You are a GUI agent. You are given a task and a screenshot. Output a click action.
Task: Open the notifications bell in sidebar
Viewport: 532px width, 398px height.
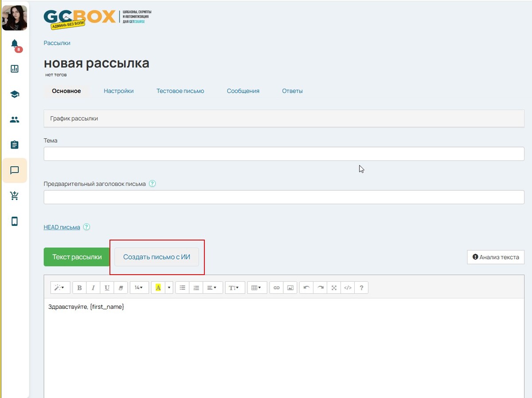[15, 43]
